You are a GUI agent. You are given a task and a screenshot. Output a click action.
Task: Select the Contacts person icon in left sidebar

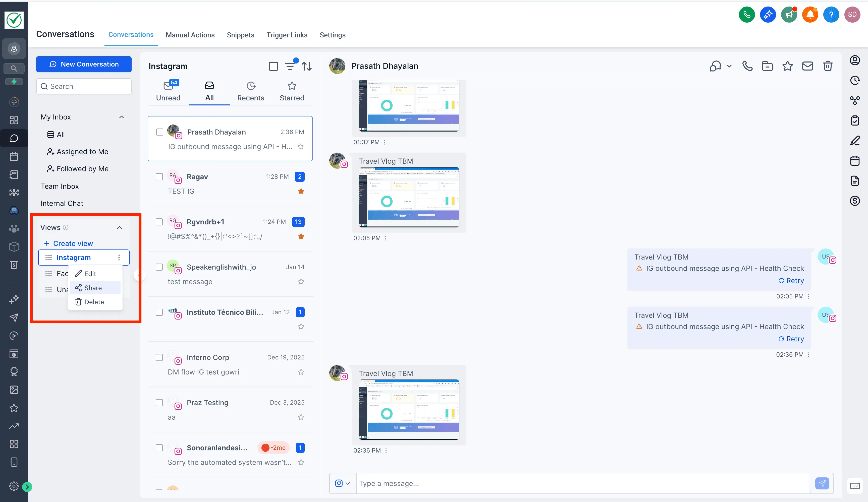pyautogui.click(x=14, y=48)
